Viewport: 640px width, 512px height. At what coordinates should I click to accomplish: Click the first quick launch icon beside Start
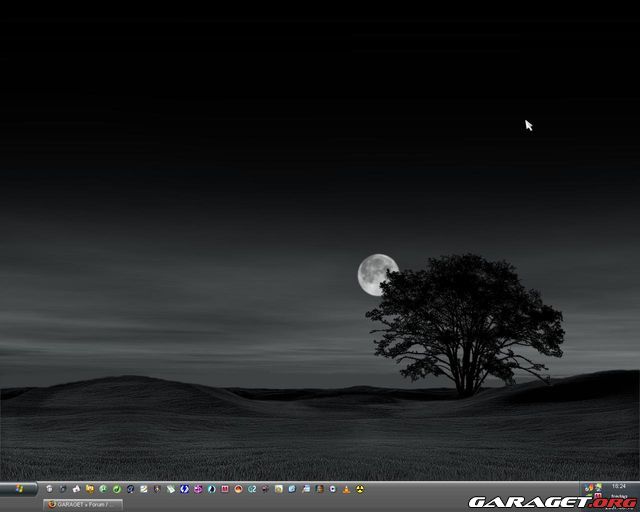(49, 489)
